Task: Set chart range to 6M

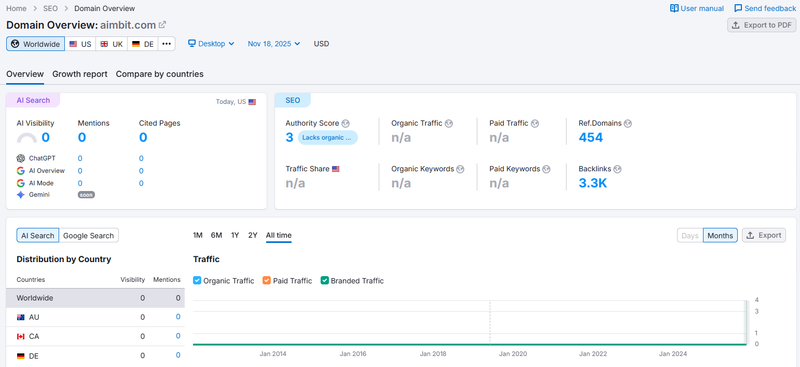Action: click(216, 235)
